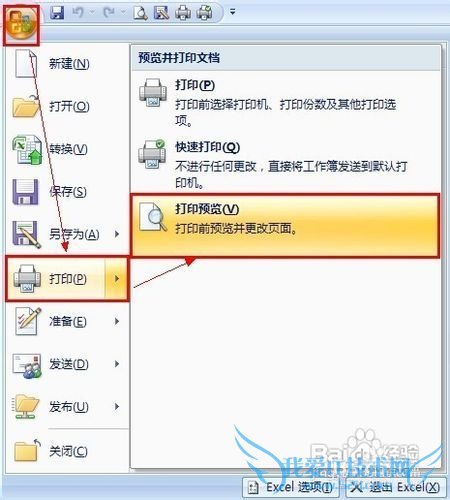This screenshot has height=500, width=450.
Task: Click the Save icon in quick access toolbar
Action: coord(57,13)
